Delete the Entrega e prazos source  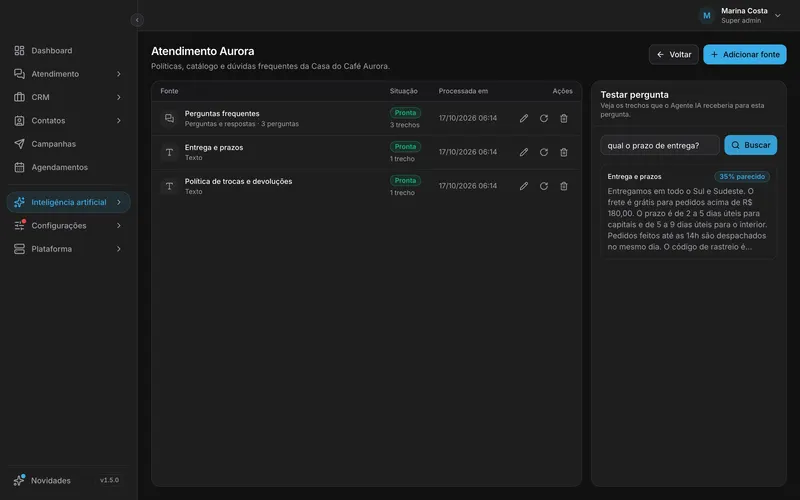pos(564,152)
